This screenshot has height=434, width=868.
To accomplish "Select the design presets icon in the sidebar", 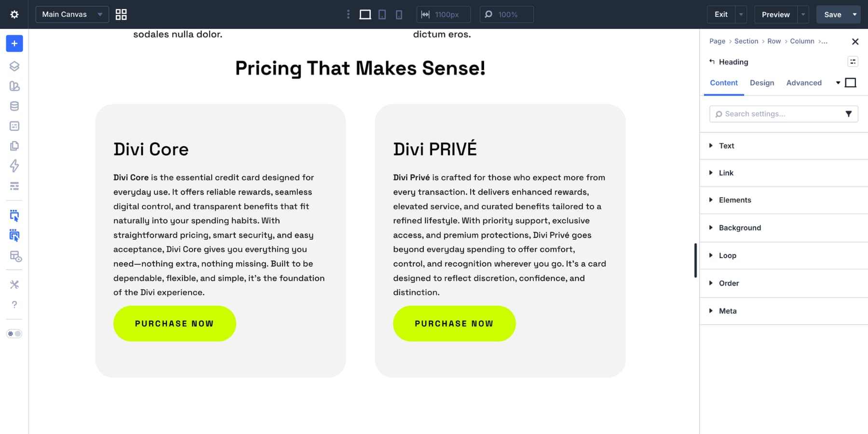I will [x=14, y=86].
